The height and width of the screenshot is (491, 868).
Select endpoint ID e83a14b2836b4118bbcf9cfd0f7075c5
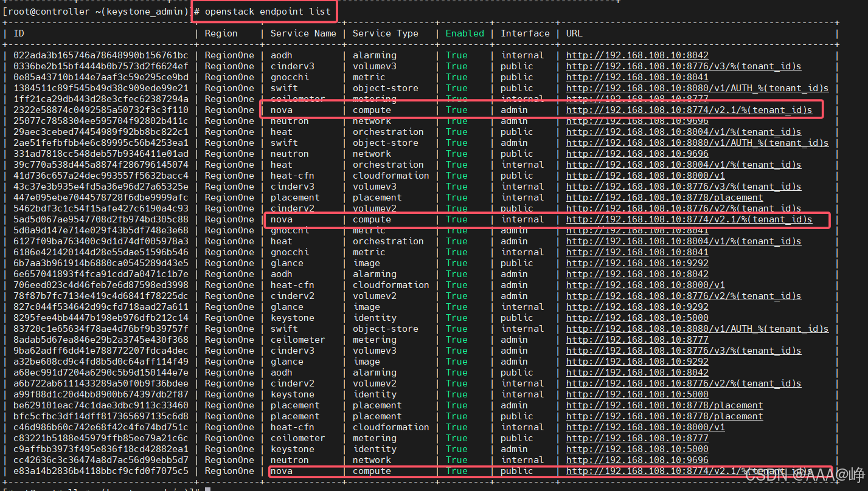101,471
